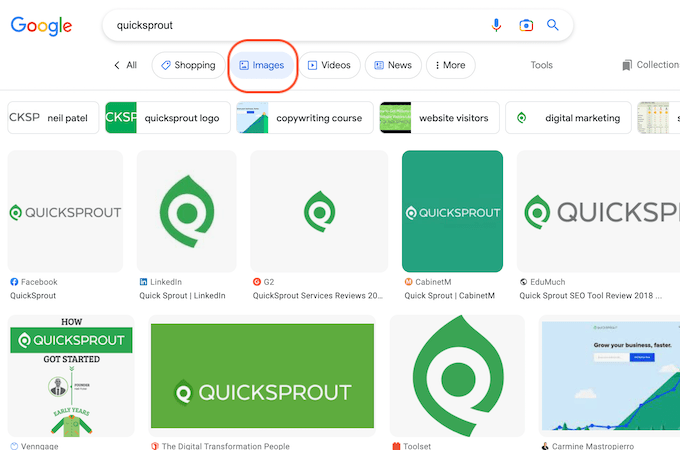
Task: Switch to the Shopping tab
Action: [x=188, y=65]
